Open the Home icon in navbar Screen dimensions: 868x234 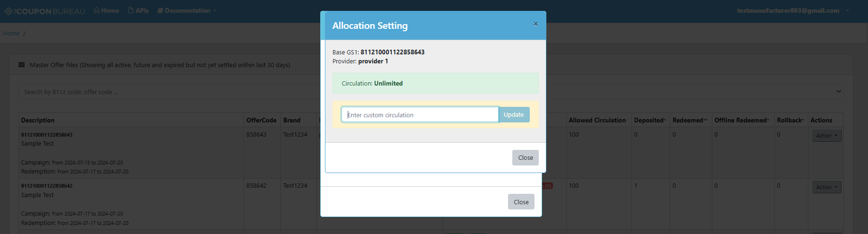point(96,10)
